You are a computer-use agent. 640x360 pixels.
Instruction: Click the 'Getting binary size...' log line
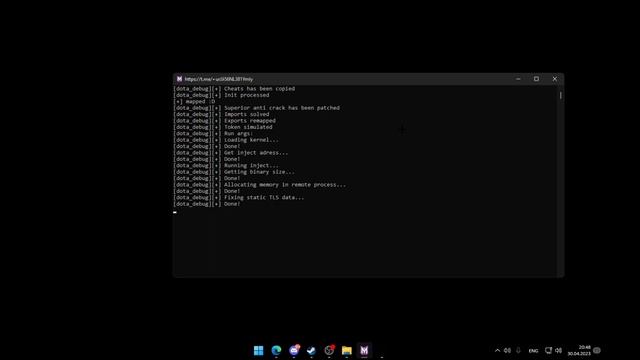234,172
